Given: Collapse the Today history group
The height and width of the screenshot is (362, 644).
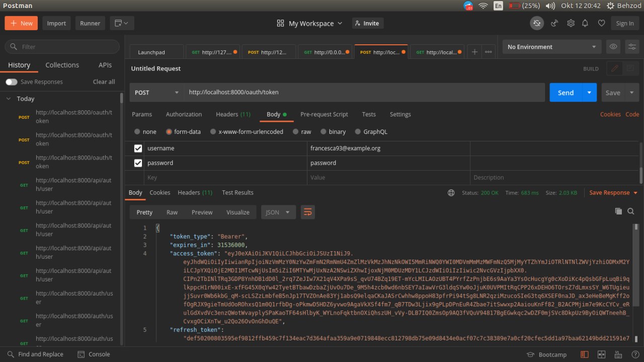Looking at the screenshot, I should (x=9, y=99).
